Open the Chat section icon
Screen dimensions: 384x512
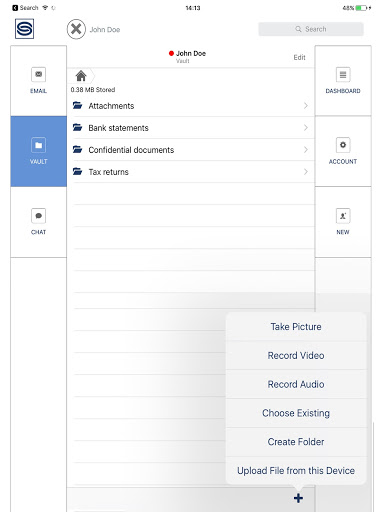(x=38, y=216)
